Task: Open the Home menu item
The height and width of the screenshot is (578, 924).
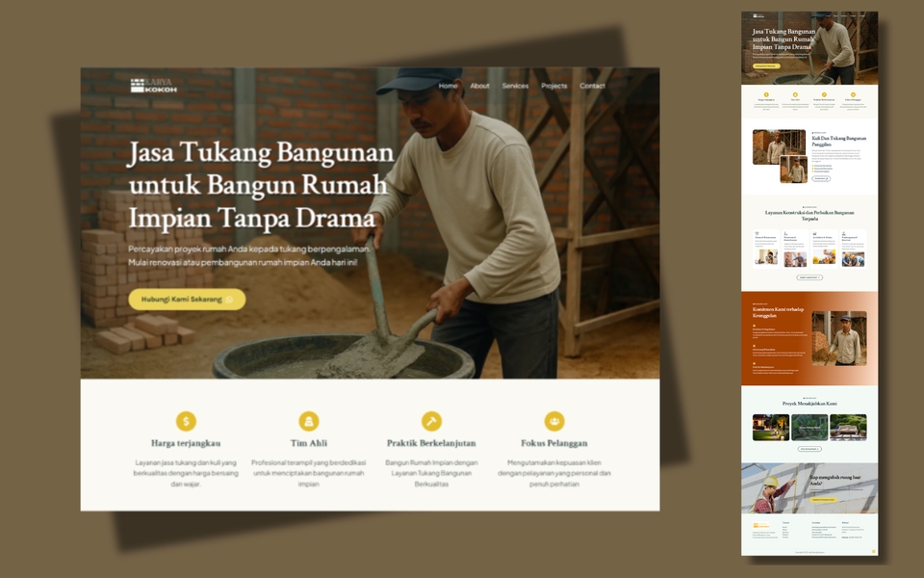Action: pyautogui.click(x=448, y=86)
